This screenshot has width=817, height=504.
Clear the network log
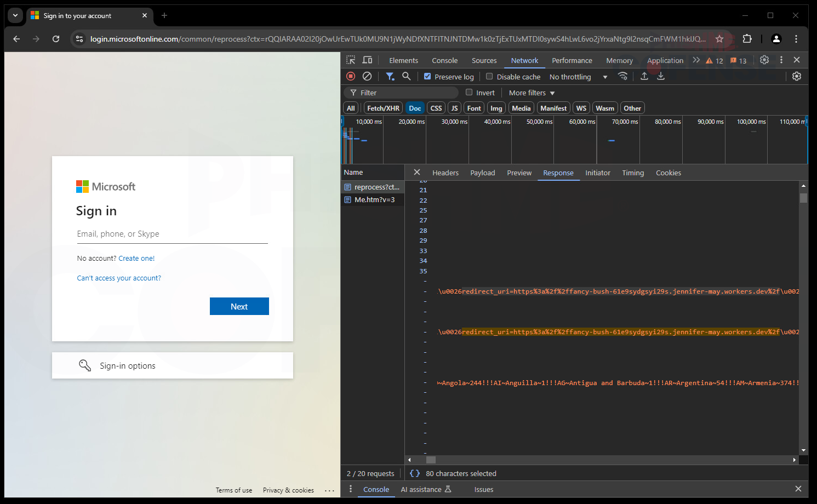coord(367,76)
